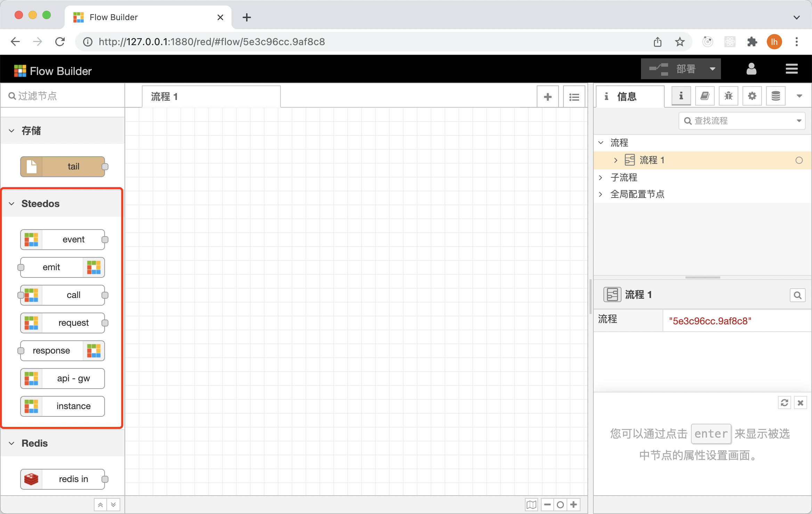Zoom in the canvas
This screenshot has width=812, height=514.
point(574,505)
